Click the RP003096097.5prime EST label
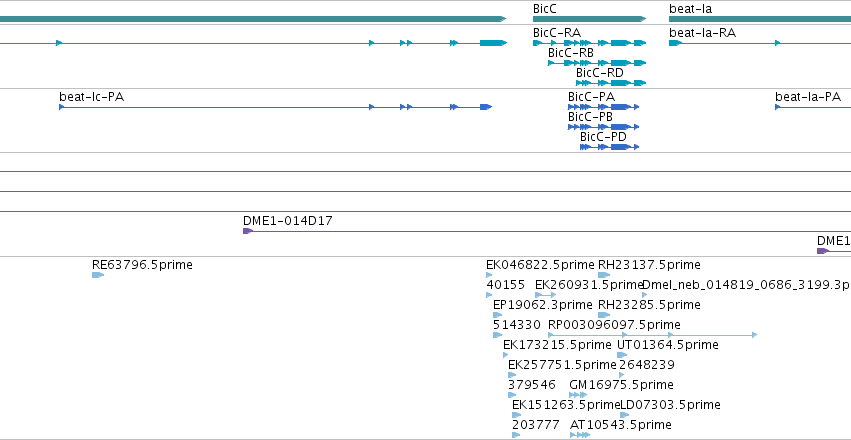Image resolution: width=851 pixels, height=440 pixels. [x=614, y=324]
